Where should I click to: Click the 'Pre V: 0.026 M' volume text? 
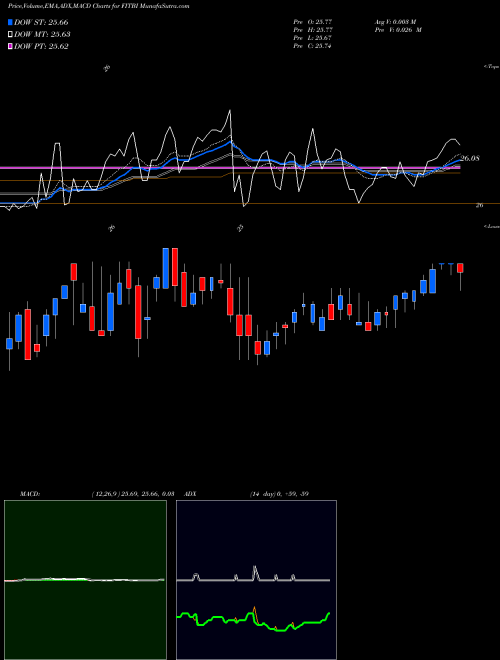coord(398,30)
